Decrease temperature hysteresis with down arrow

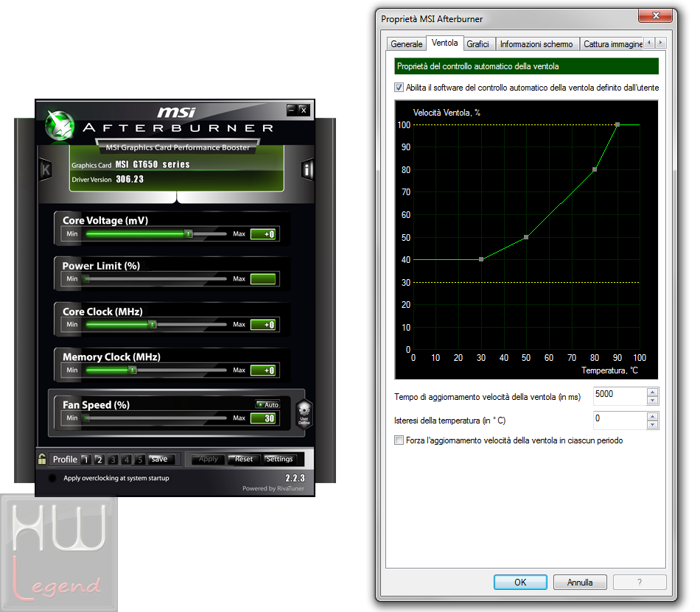point(652,424)
